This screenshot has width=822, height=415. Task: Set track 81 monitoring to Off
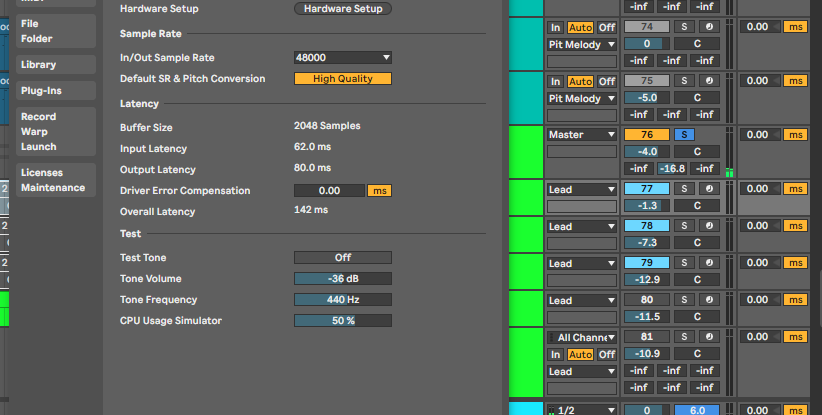[607, 355]
